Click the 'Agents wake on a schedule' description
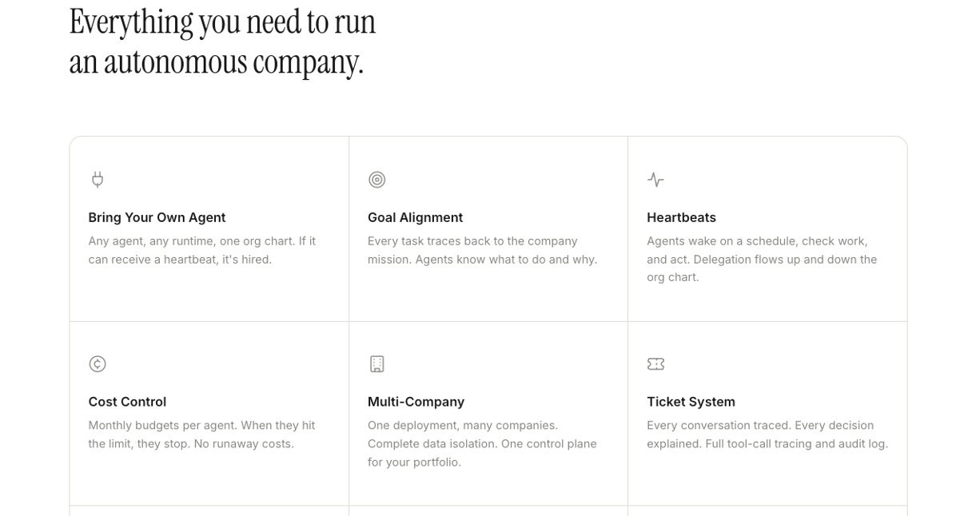 (762, 259)
